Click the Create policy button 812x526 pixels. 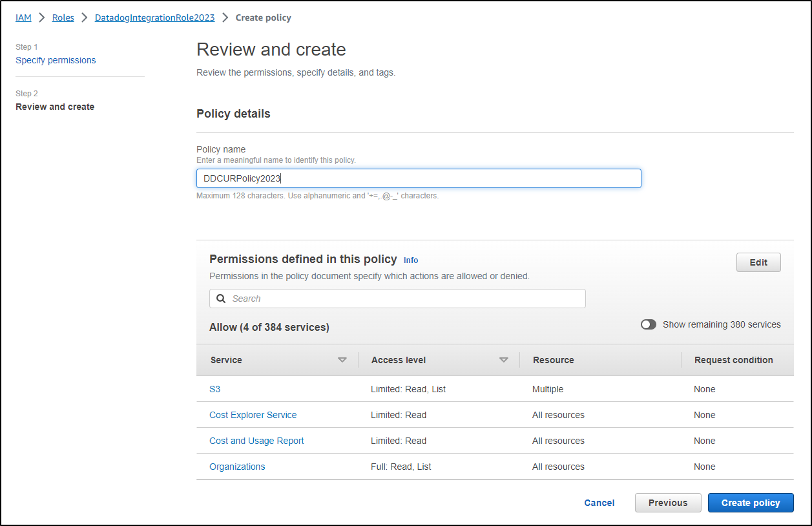(x=751, y=503)
